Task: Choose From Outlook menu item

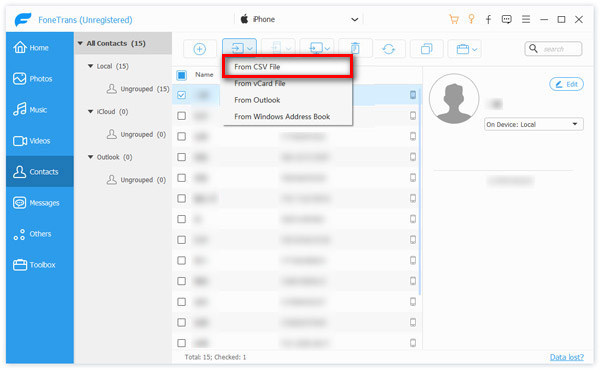Action: pos(287,100)
